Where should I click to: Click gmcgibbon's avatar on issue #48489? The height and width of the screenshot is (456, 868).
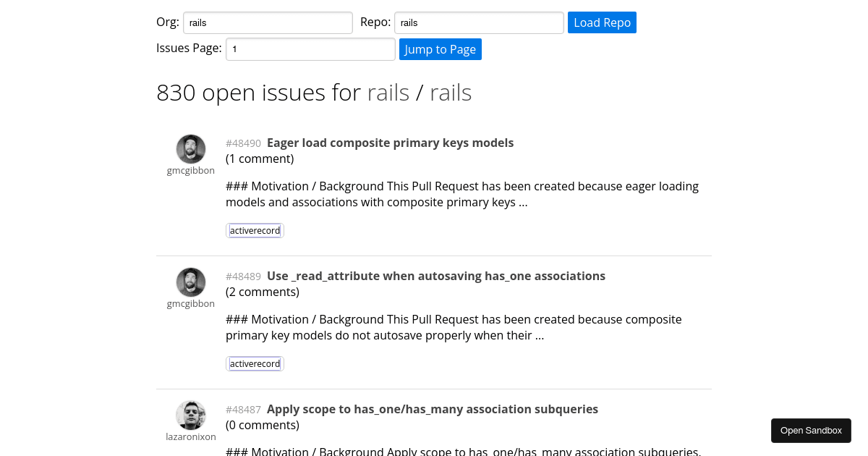coord(191,282)
